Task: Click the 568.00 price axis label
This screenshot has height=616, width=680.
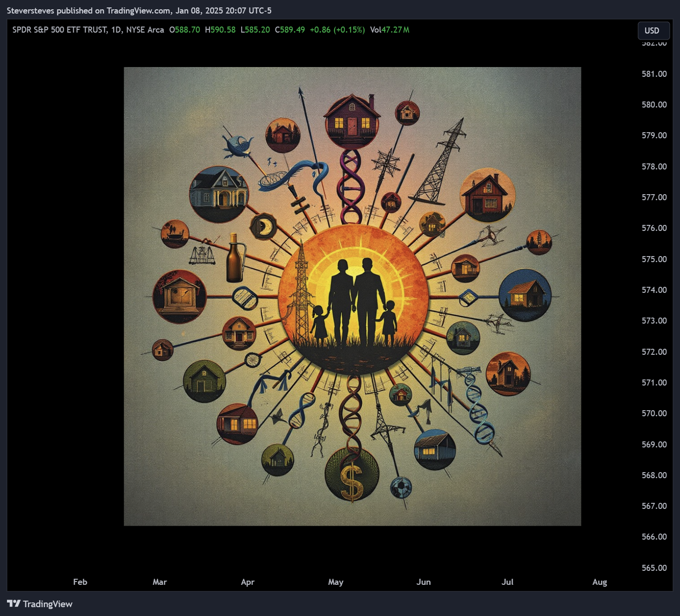Action: (x=654, y=475)
